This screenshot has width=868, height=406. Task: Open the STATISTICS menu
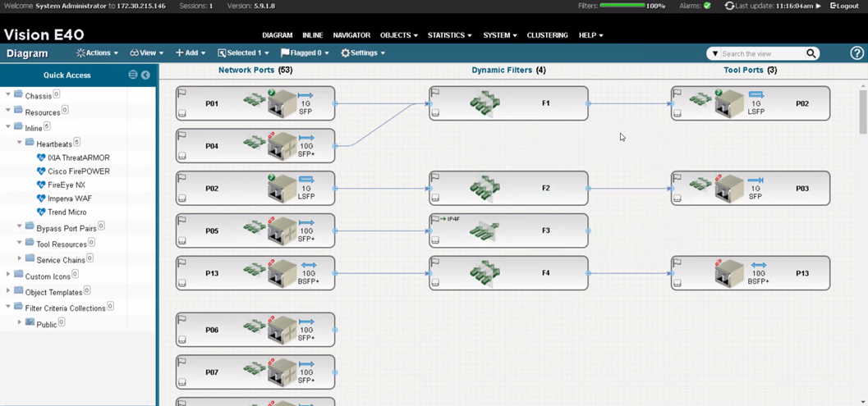449,35
